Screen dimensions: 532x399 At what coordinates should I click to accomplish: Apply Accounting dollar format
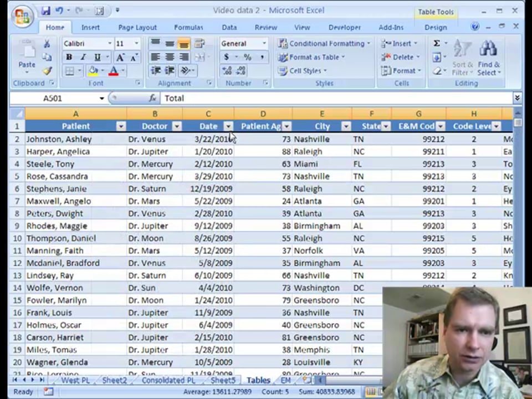point(226,57)
